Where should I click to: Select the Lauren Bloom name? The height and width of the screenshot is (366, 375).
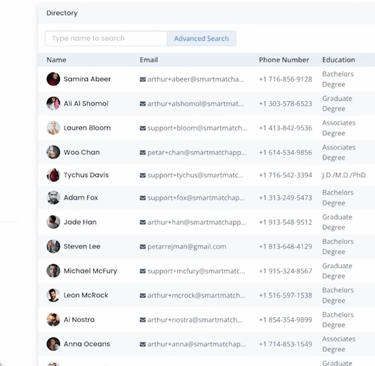[x=87, y=128]
